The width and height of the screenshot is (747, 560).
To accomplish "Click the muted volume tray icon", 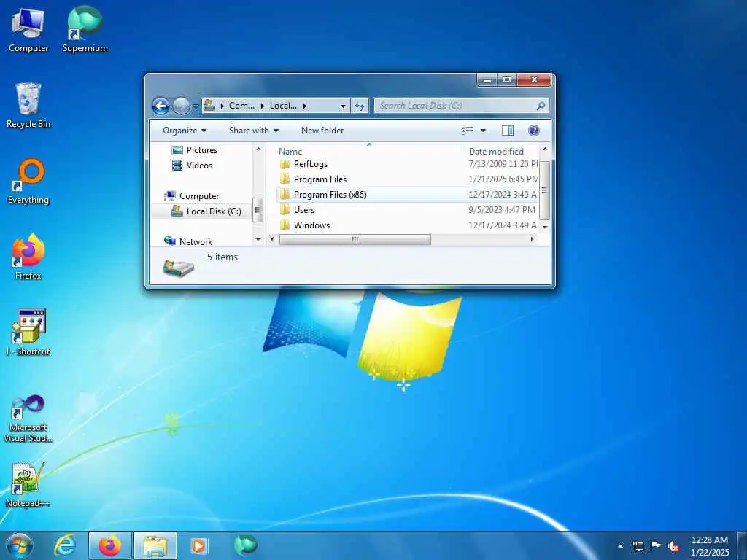I will (x=673, y=546).
